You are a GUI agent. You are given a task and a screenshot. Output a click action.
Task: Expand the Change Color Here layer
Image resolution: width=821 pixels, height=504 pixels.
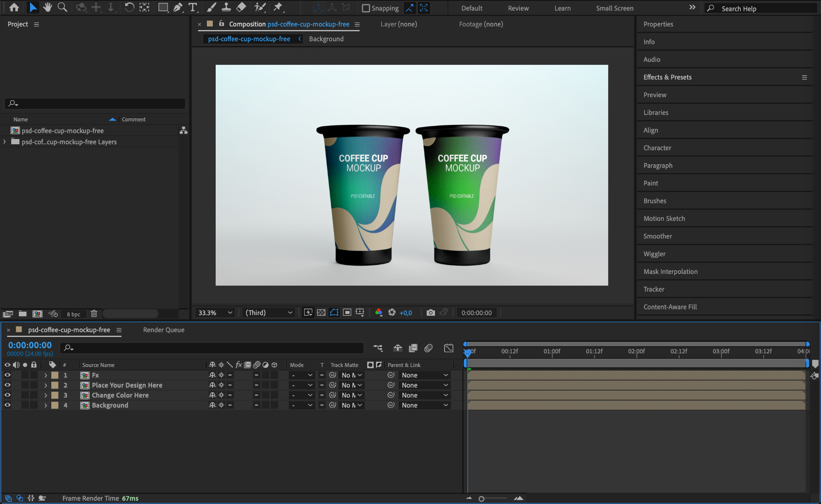coord(46,395)
